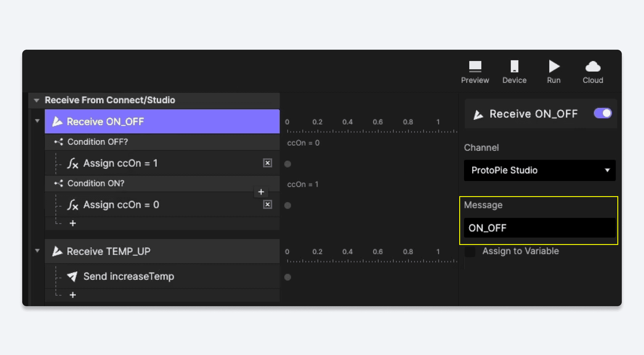
Task: Collapse the Receive TEMP_UP trigger
Action: pos(37,251)
